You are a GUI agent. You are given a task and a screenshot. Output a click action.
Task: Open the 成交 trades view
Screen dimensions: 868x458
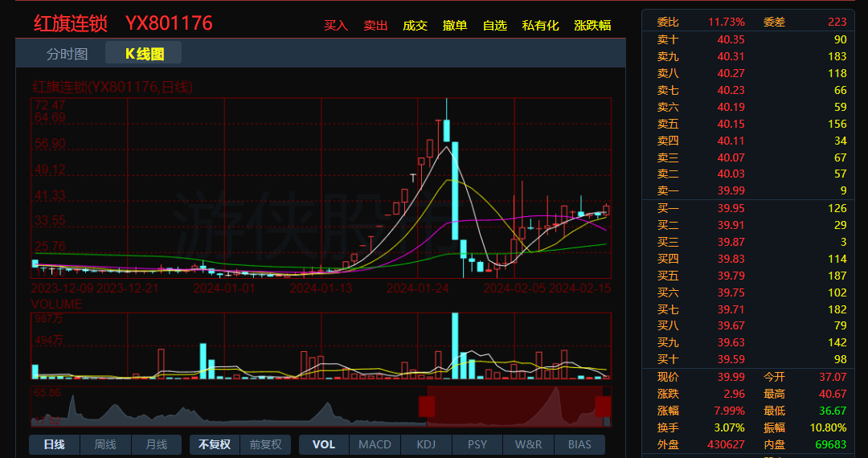pos(415,26)
